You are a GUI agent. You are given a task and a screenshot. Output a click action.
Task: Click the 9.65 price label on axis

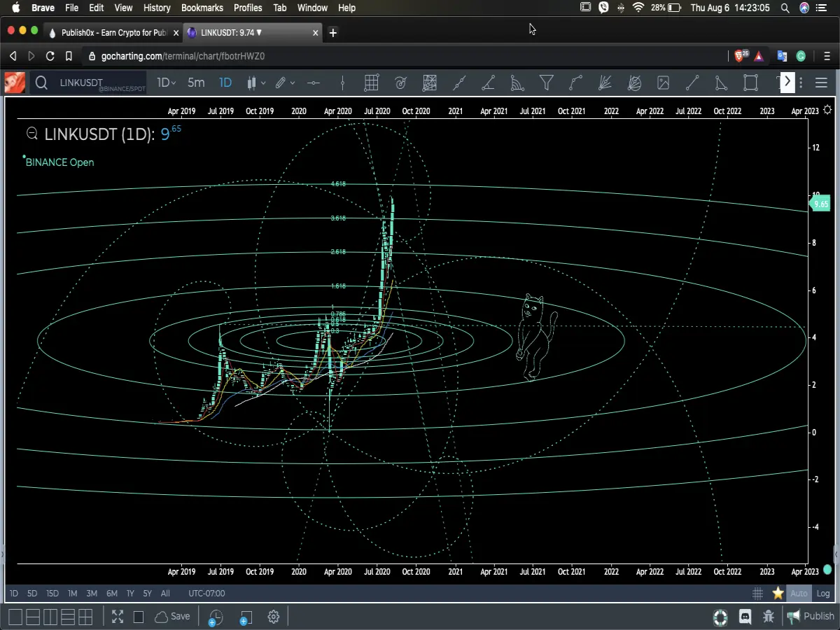pyautogui.click(x=820, y=204)
